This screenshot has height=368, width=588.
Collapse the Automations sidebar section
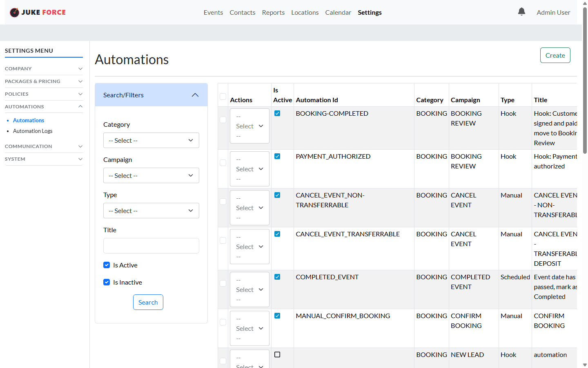tap(43, 107)
